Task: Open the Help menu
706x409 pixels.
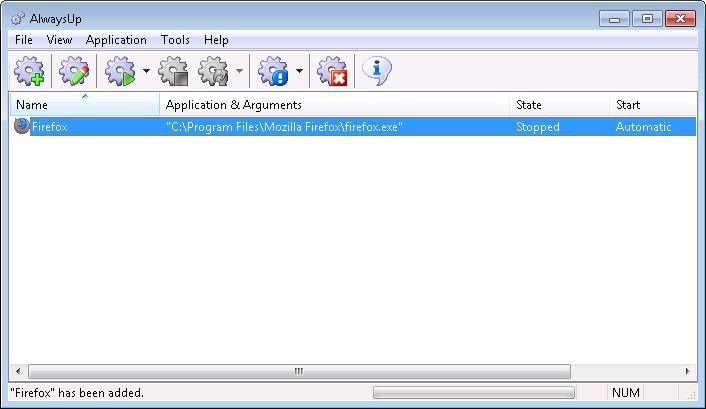Action: 216,40
